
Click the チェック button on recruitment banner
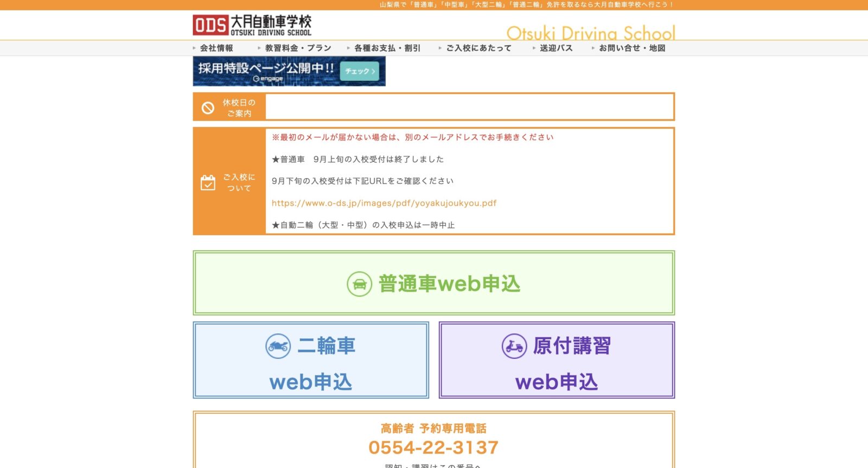coord(359,71)
